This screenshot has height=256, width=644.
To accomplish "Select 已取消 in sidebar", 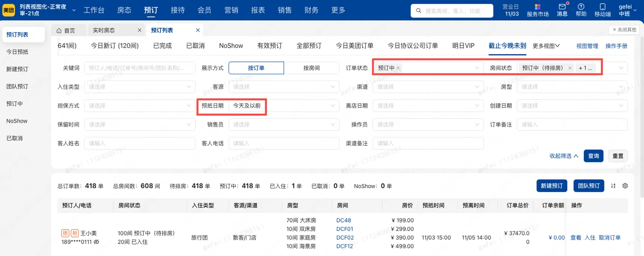I will pos(15,138).
